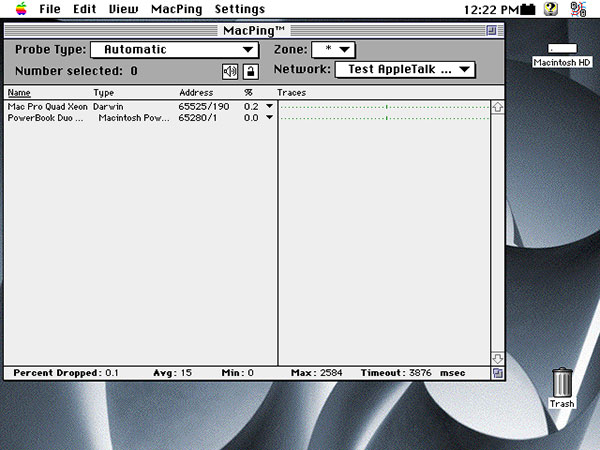The width and height of the screenshot is (600, 450).
Task: Click the scroll up arrow in Traces
Action: pos(497,107)
